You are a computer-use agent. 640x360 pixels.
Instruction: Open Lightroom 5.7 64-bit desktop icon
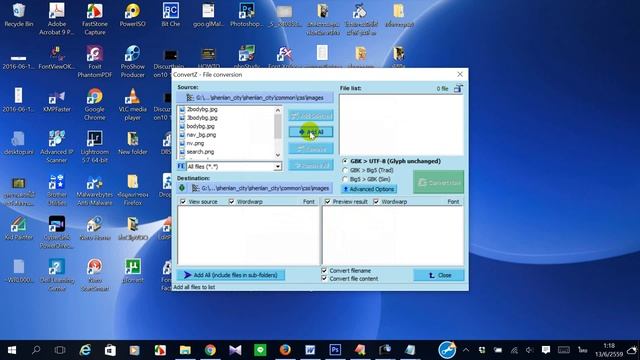pyautogui.click(x=94, y=147)
